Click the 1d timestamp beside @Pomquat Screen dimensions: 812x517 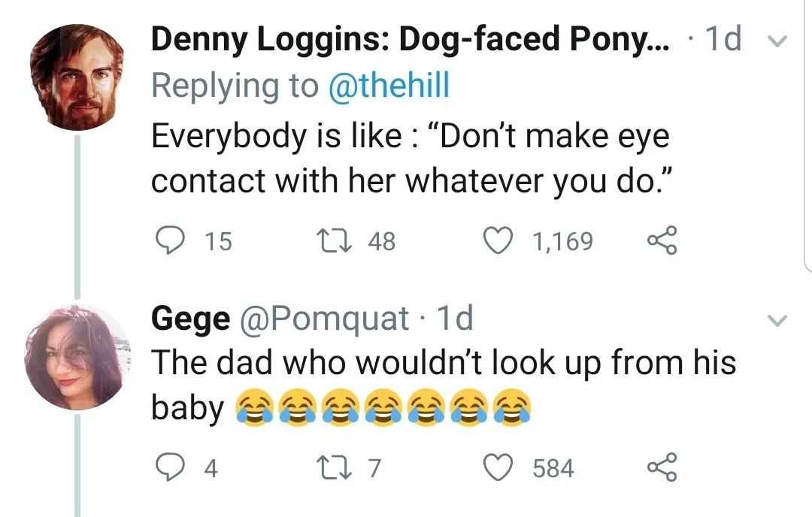454,319
